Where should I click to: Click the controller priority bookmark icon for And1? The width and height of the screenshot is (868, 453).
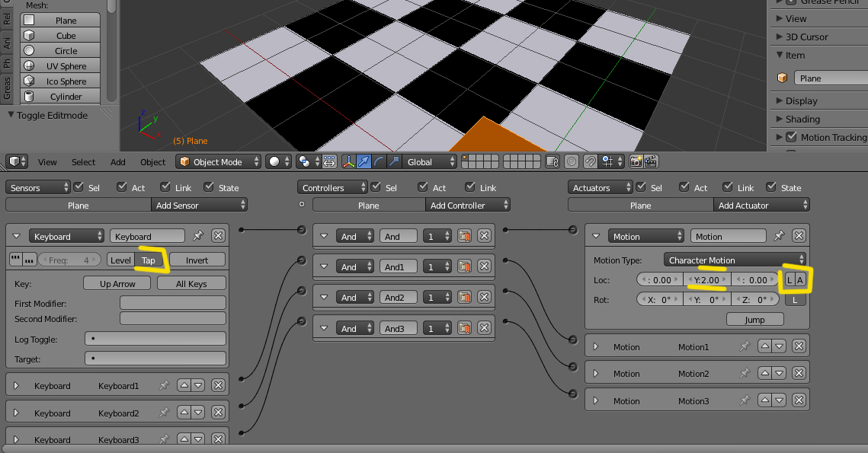tap(464, 267)
